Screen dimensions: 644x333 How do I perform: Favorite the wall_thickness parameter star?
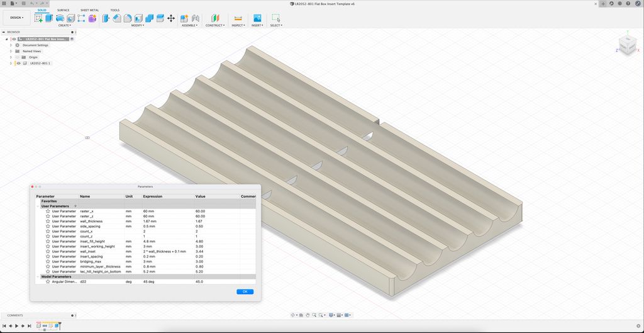coord(48,221)
